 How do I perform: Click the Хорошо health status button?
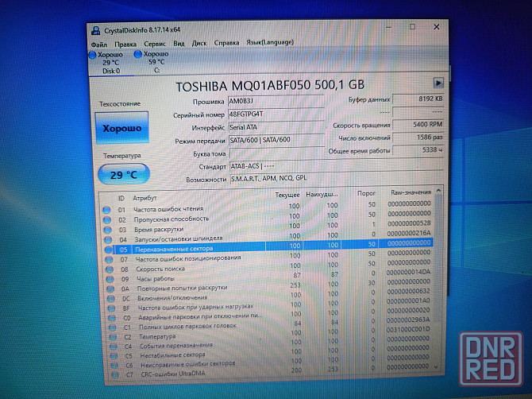(121, 128)
